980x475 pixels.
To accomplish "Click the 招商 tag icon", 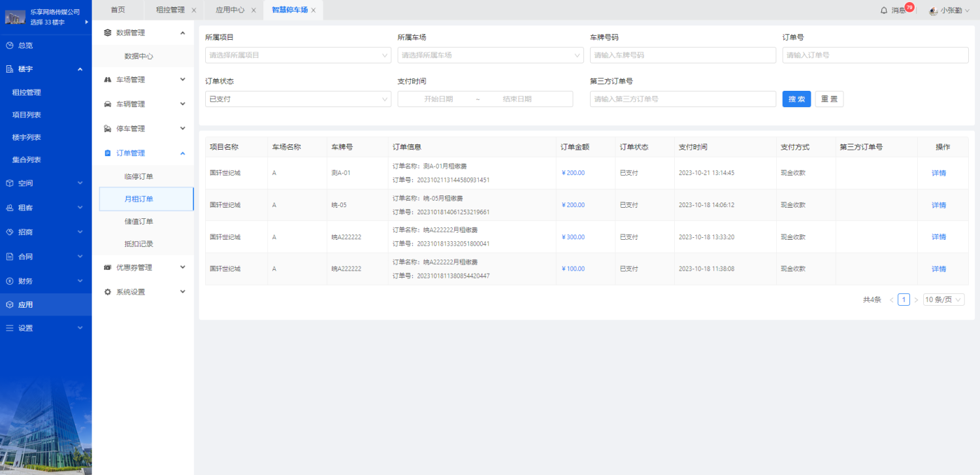I will click(x=10, y=232).
